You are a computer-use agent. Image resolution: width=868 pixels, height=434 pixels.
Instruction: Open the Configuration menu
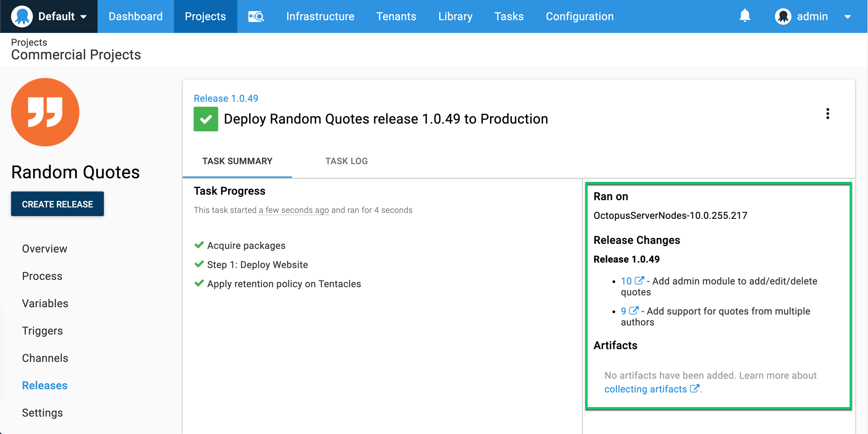click(579, 16)
